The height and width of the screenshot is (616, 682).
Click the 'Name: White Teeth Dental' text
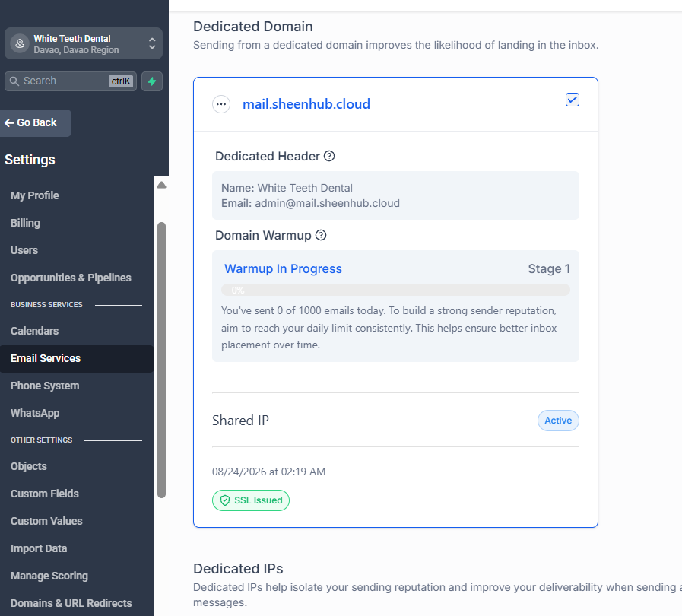pos(287,188)
